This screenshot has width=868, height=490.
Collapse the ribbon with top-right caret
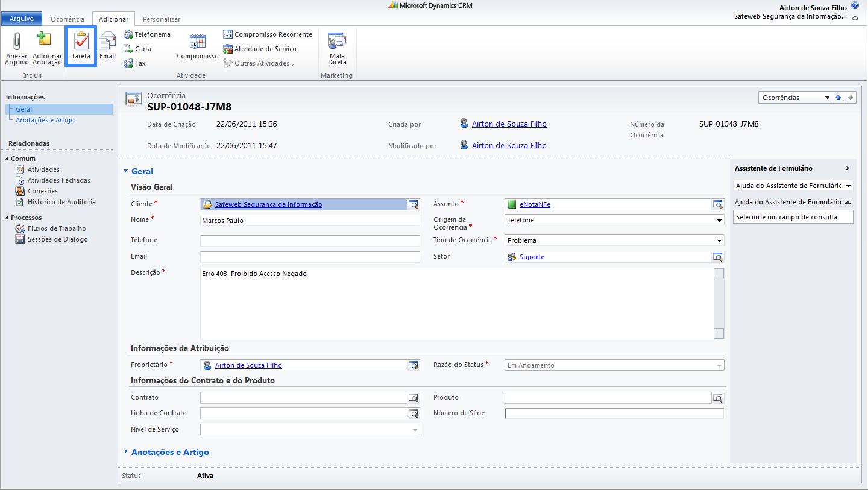[855, 18]
